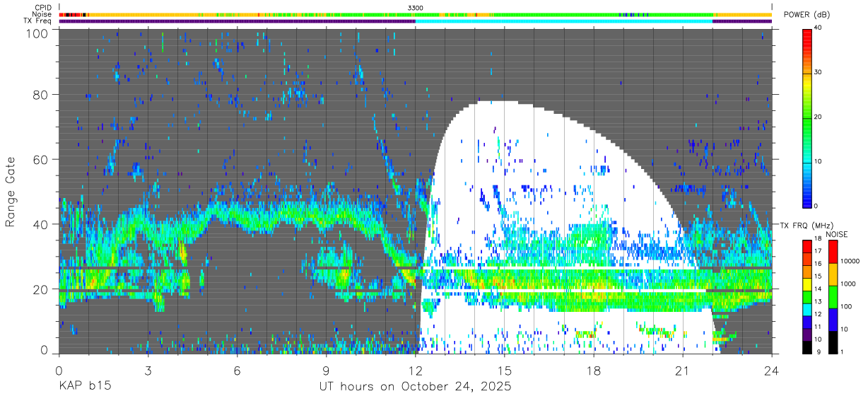Select the 'POWER (dB)' legend title
The image size is (868, 401).
tap(807, 15)
